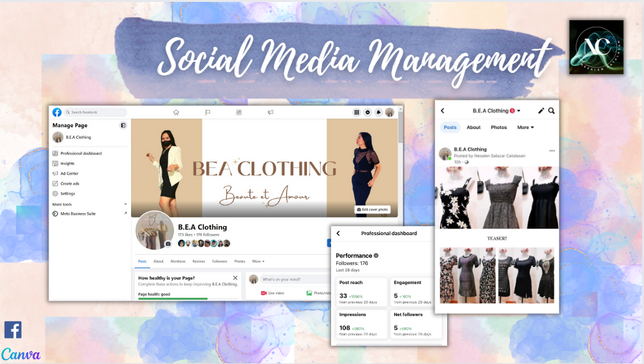Select the Photos tab in mobile panel
Screen dimensions: 644x364
click(x=499, y=127)
